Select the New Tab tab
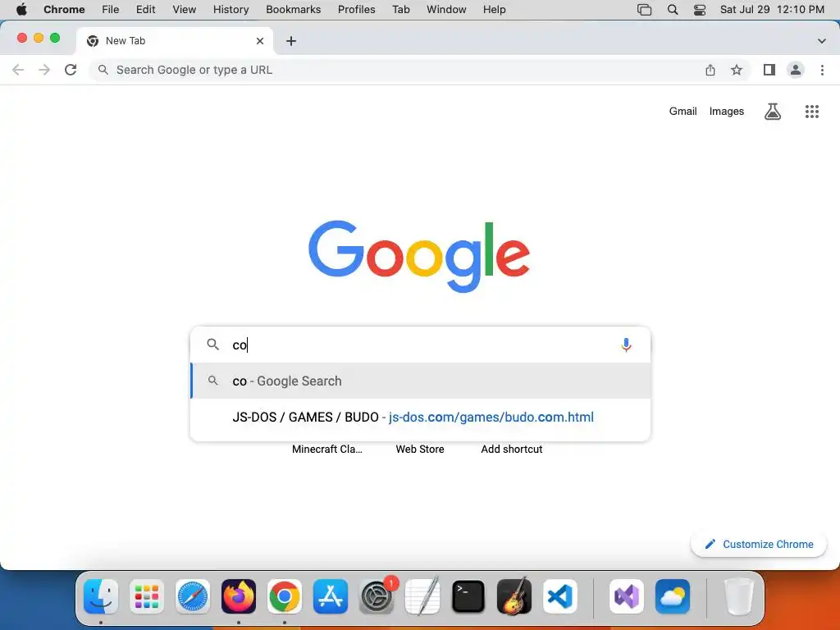The width and height of the screenshot is (840, 630). coord(175,41)
